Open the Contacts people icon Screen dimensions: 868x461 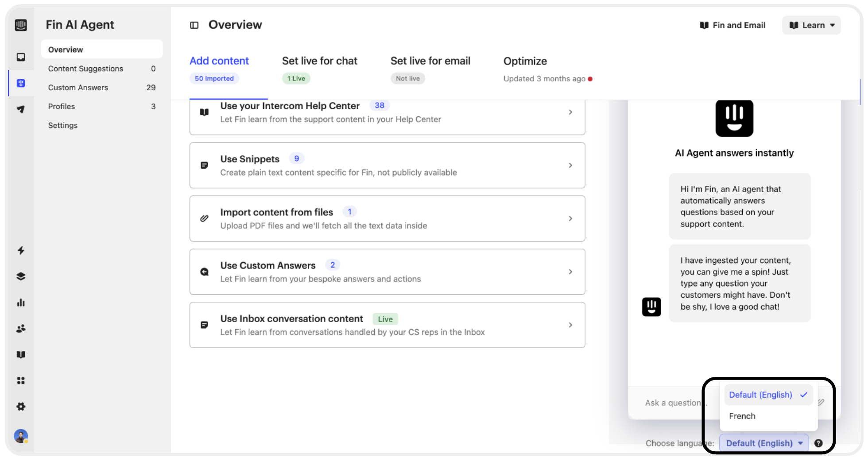[x=21, y=329]
